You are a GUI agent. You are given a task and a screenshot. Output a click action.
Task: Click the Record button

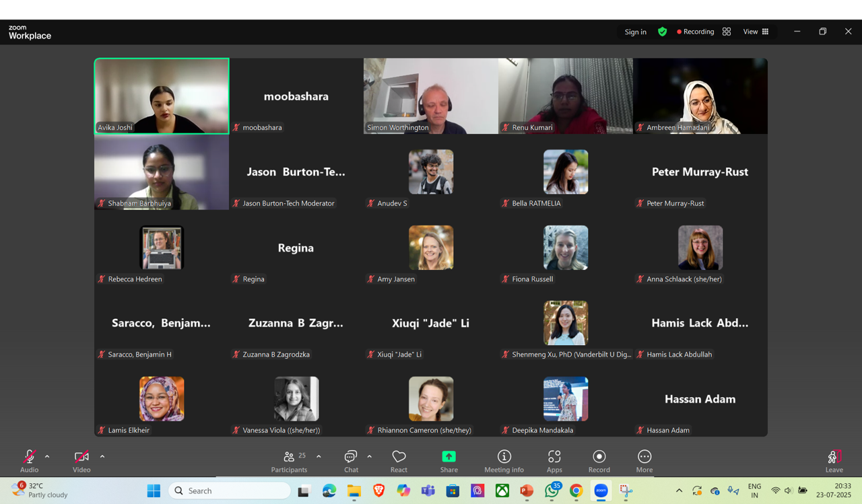pos(599,461)
